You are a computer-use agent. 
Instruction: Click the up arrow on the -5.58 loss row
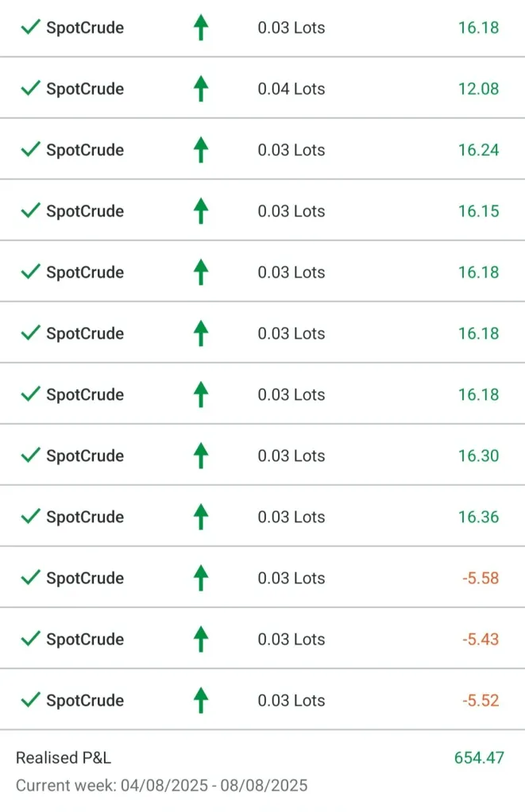pyautogui.click(x=201, y=578)
